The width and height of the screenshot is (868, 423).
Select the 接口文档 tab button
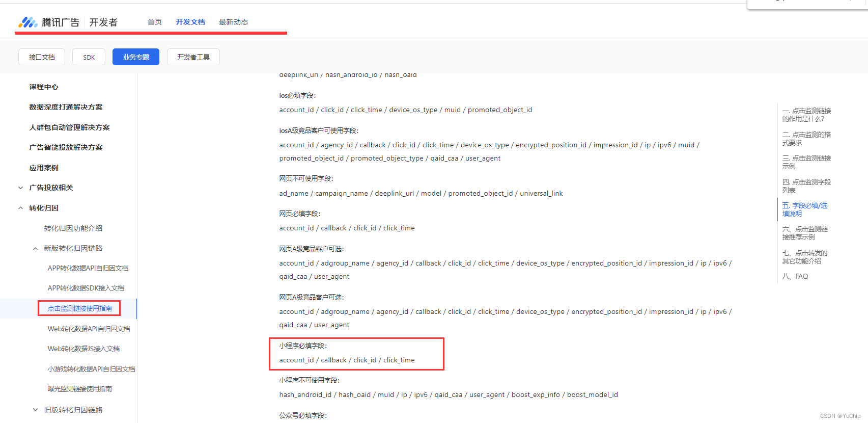[42, 57]
